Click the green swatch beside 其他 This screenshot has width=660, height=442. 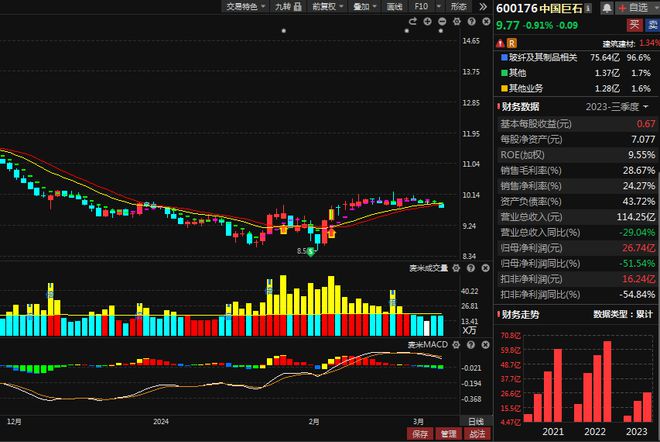[504, 73]
